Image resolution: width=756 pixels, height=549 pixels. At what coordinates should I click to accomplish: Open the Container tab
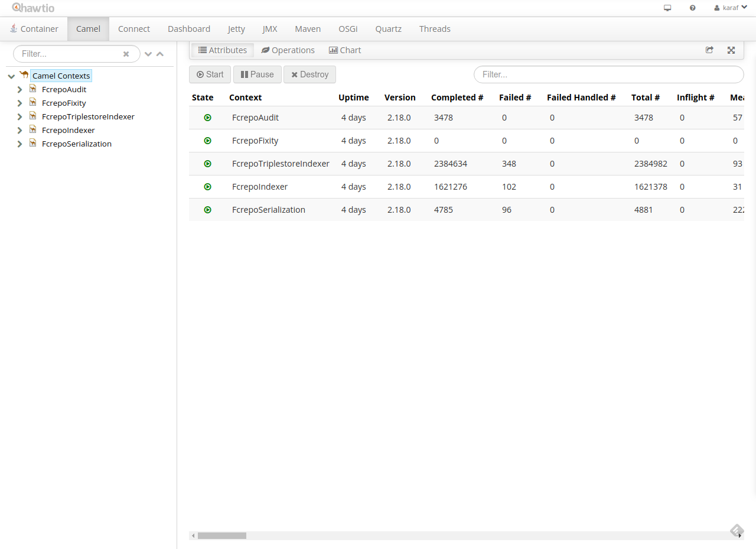34,29
